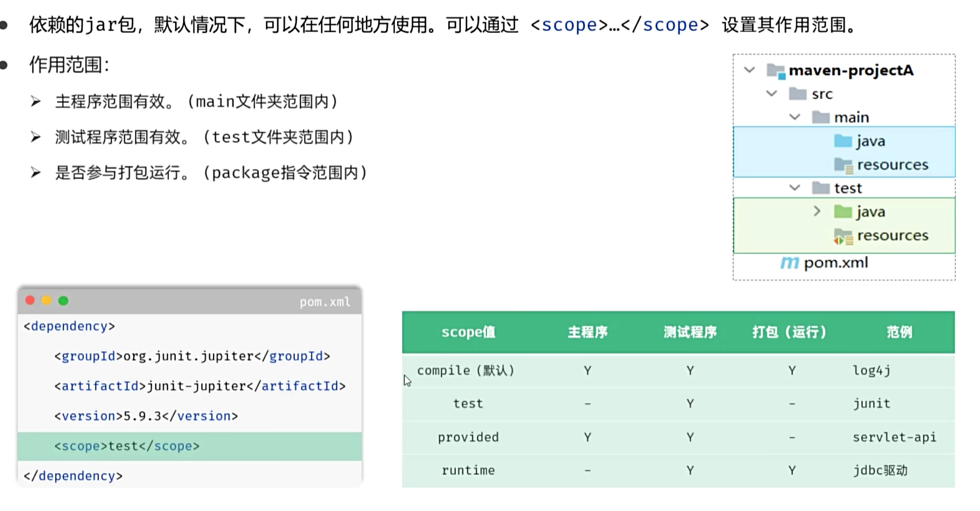The width and height of the screenshot is (980, 511).
Task: Click 主程序 Y cell in compile row
Action: (587, 371)
